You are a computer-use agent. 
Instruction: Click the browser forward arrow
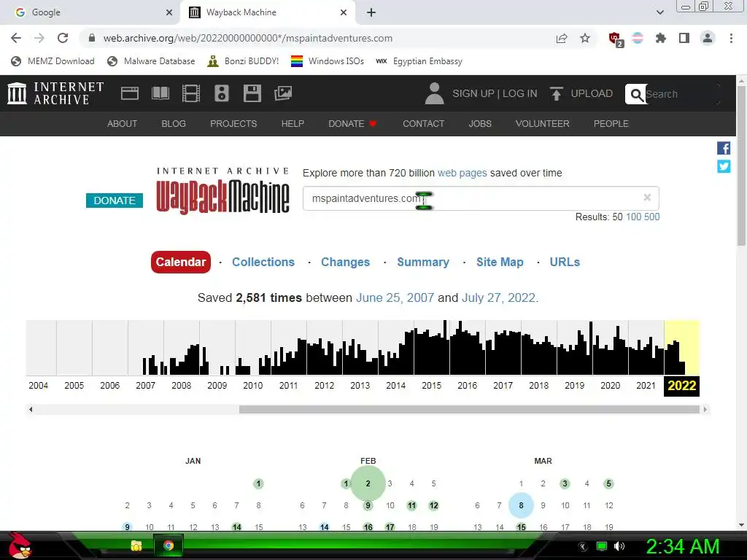39,38
